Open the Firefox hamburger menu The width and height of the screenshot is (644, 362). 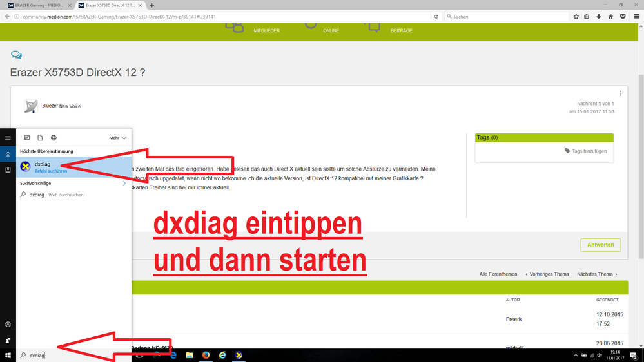637,17
